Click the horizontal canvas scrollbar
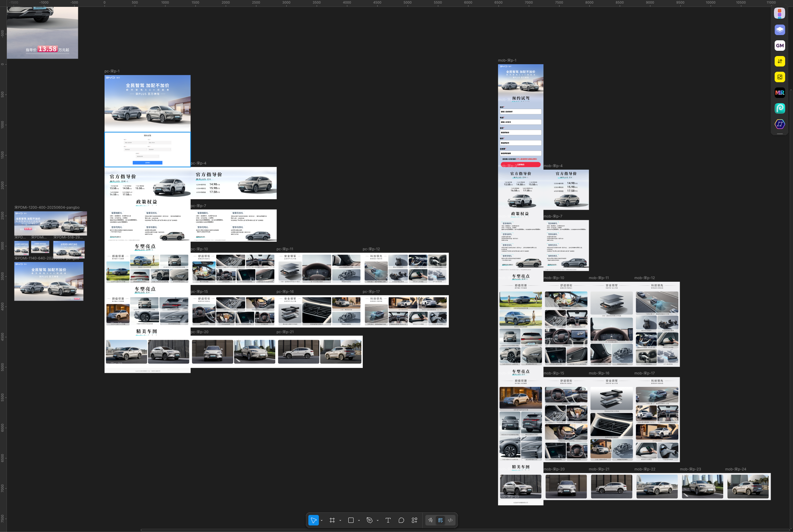 click(x=465, y=530)
